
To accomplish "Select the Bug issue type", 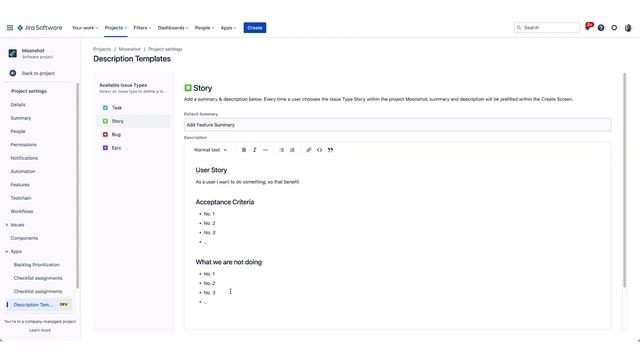I will point(133,134).
